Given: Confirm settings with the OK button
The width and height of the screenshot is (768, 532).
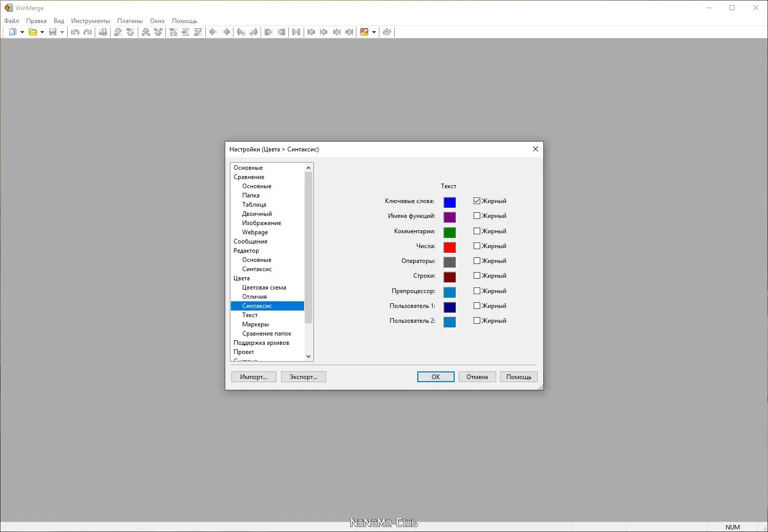Looking at the screenshot, I should 436,377.
